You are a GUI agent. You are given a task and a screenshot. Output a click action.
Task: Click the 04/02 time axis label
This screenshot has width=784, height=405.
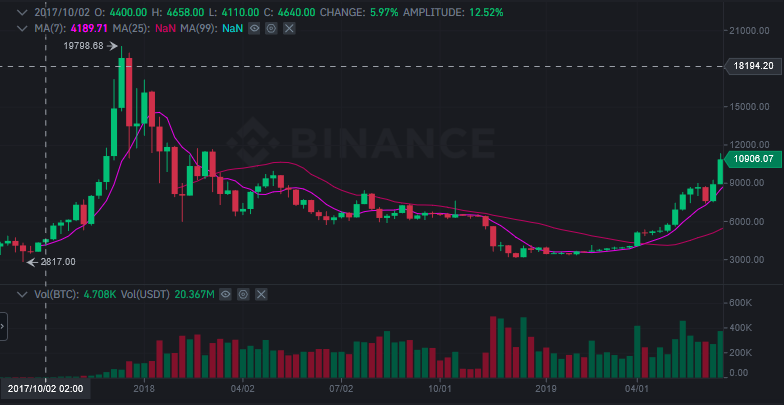pyautogui.click(x=242, y=388)
